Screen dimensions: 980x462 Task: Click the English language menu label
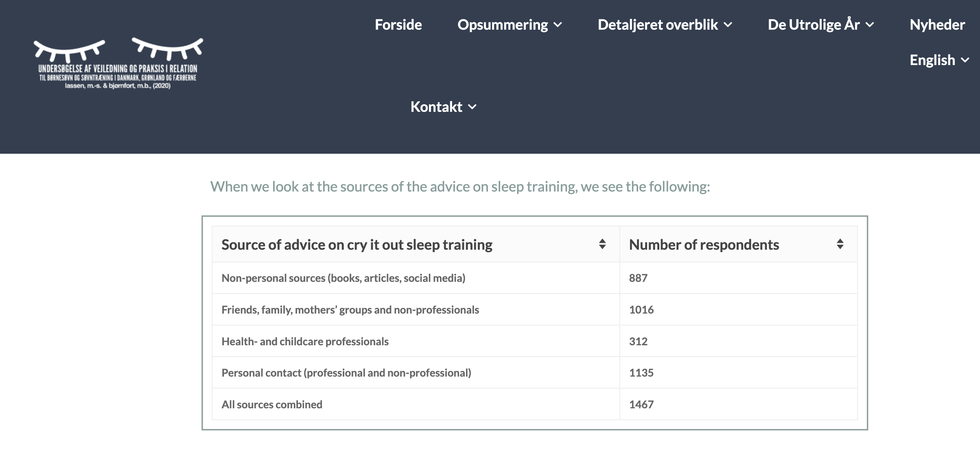click(932, 60)
